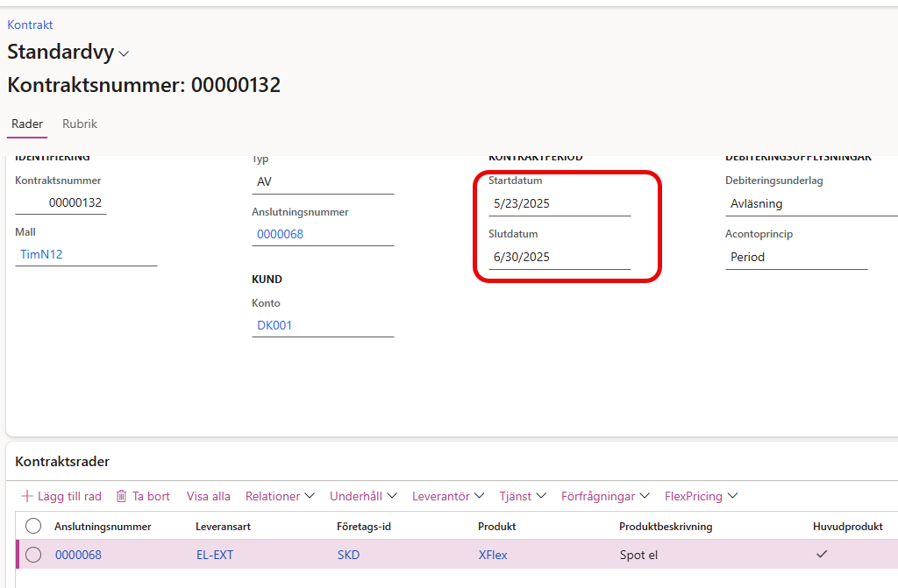Select the row radio button for 0000068
Image resolution: width=898 pixels, height=588 pixels.
point(33,554)
